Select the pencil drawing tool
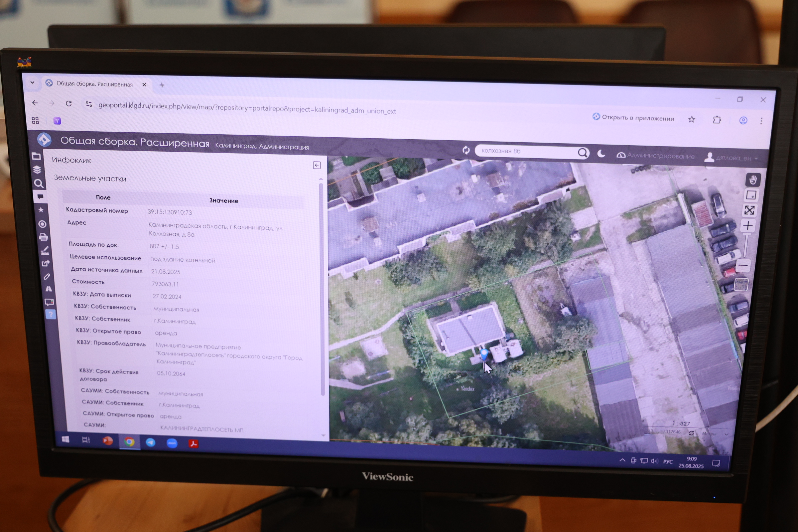 click(47, 277)
